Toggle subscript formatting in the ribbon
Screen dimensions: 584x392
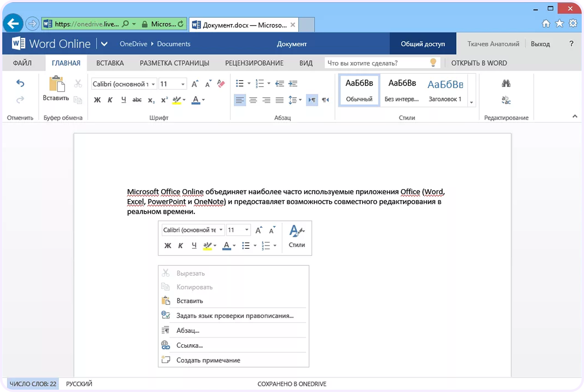point(151,100)
